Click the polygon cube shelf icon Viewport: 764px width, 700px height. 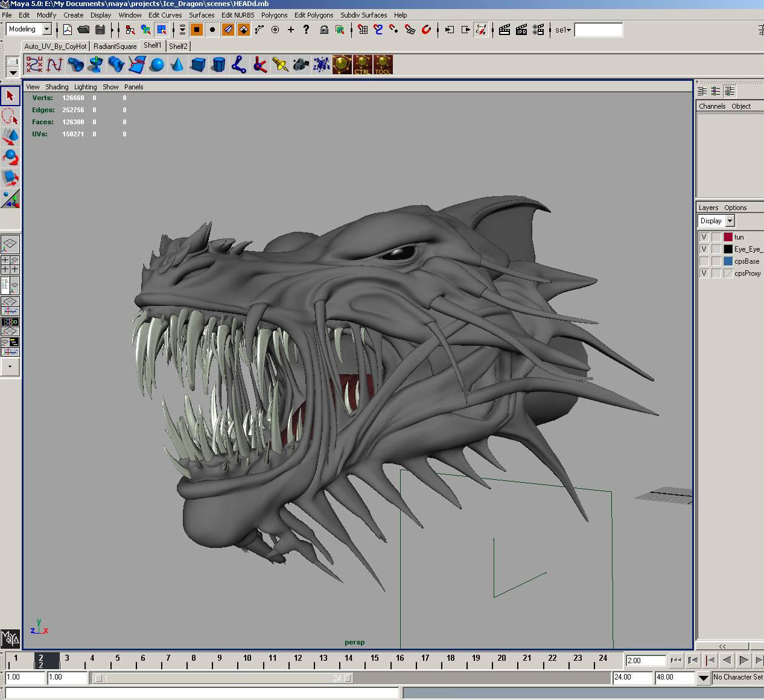pyautogui.click(x=198, y=65)
